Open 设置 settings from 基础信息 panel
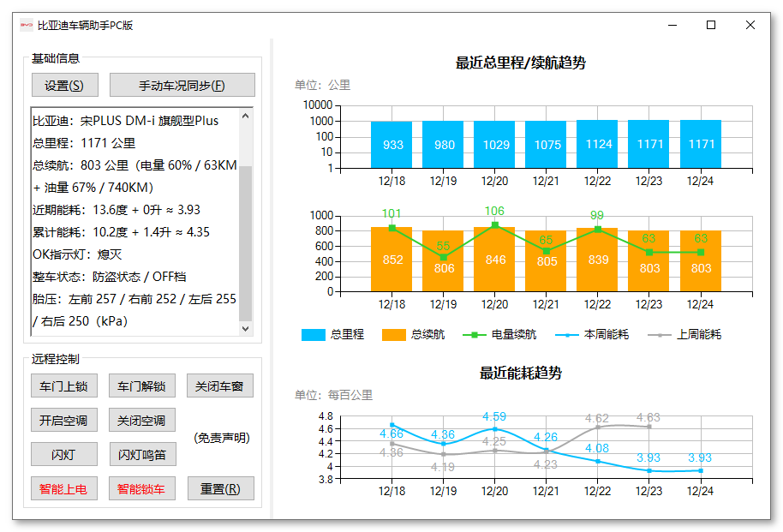This screenshot has height=532, width=783. point(63,85)
